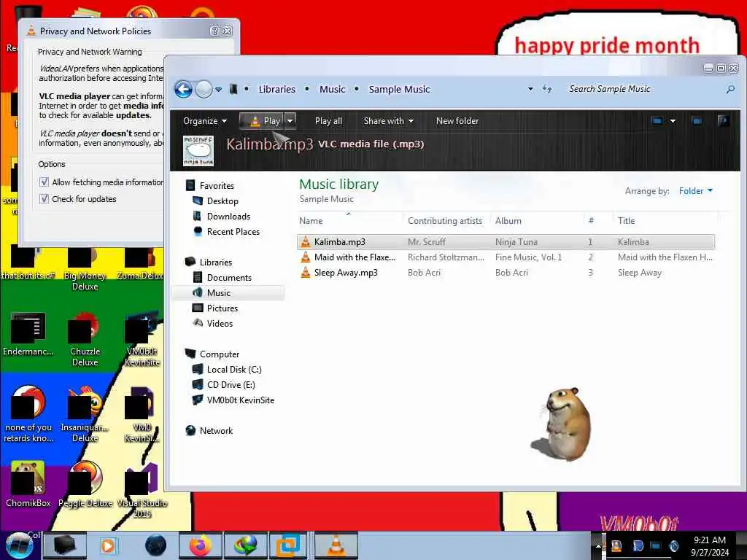Refresh the Sample Music folder
747x560 pixels.
coord(547,89)
